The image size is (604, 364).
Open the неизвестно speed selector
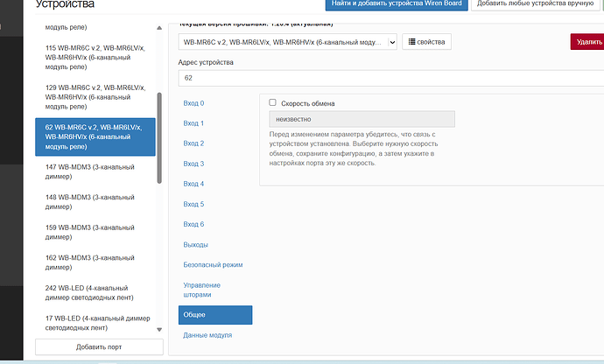(x=362, y=119)
